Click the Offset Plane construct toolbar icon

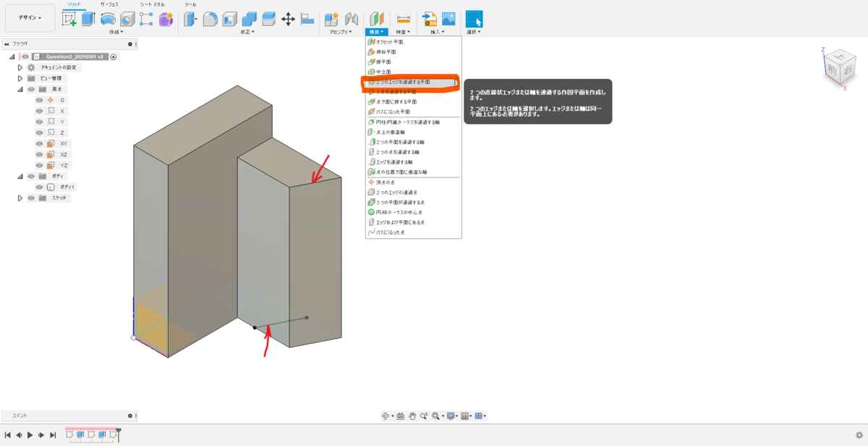pos(377,20)
